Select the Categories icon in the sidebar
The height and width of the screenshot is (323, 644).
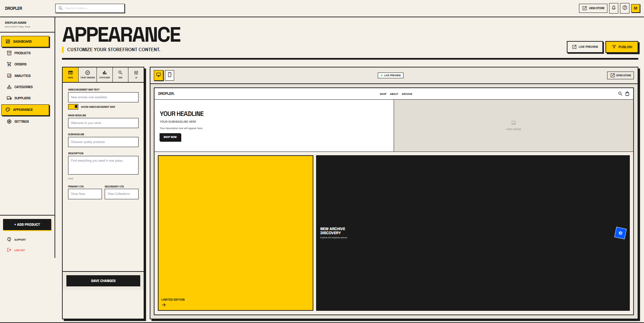9,87
